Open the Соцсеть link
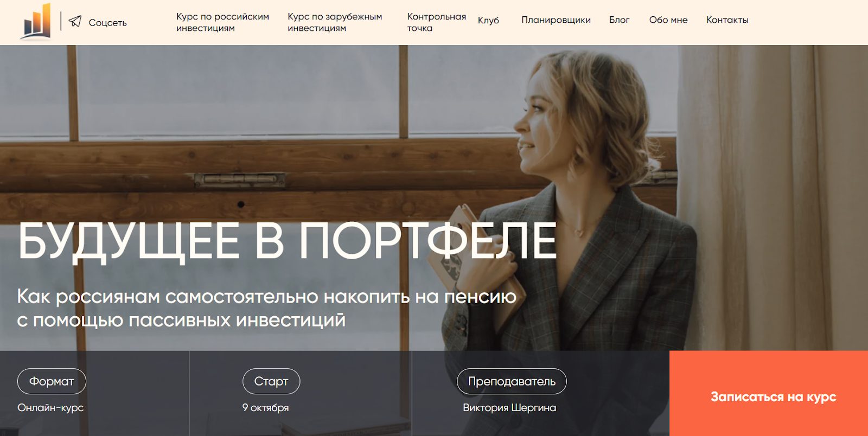This screenshot has width=868, height=436. (x=107, y=22)
